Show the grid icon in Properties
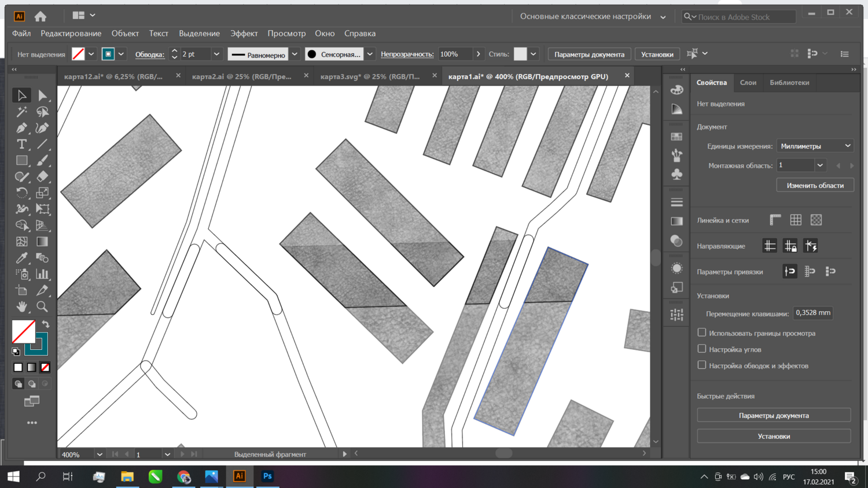Viewport: 868px width, 488px height. coord(796,220)
